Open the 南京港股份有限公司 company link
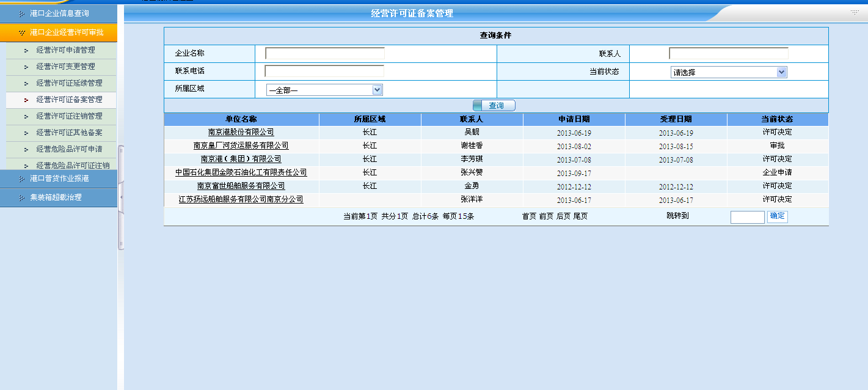This screenshot has width=868, height=390. [241, 132]
